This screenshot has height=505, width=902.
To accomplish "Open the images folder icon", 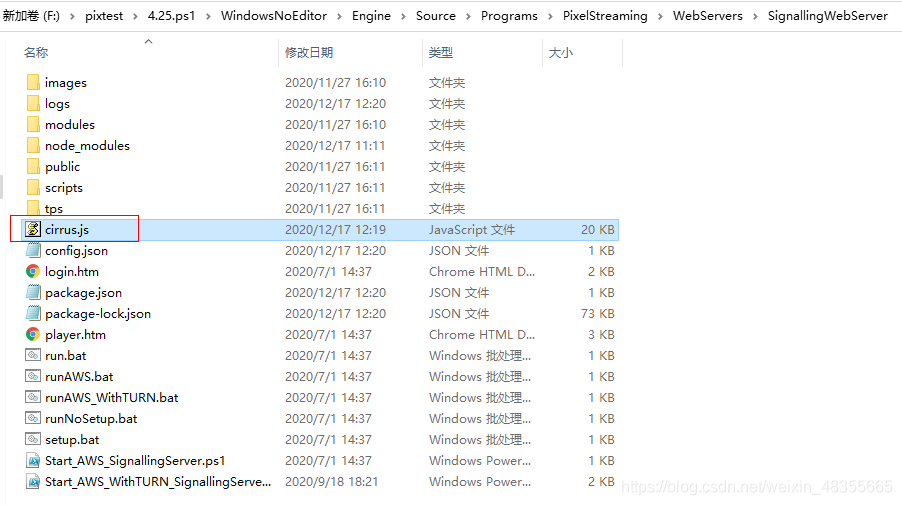I will 33,82.
